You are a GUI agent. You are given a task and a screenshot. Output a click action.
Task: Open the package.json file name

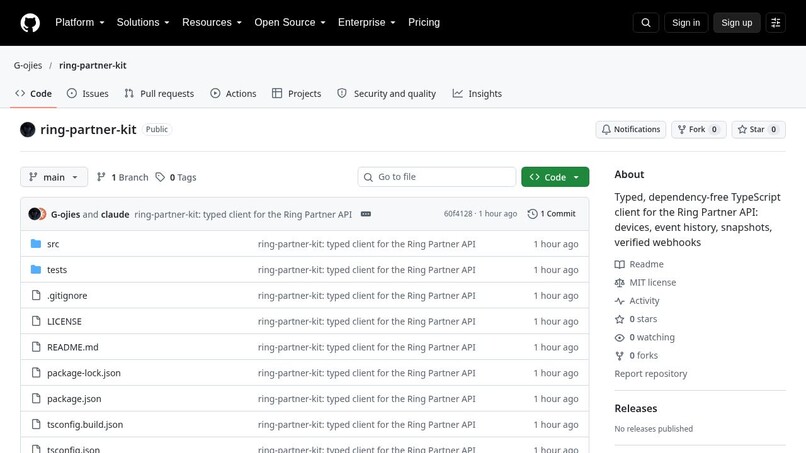coord(74,398)
